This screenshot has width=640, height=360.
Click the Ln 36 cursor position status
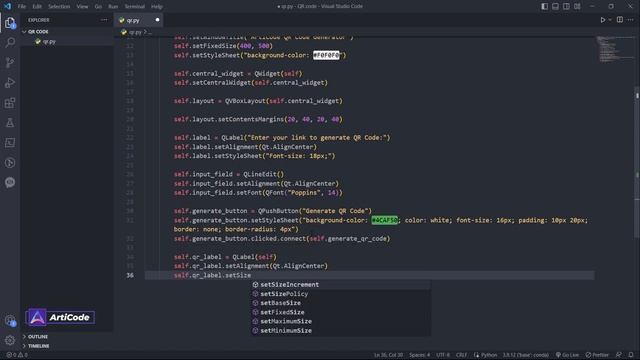[388, 355]
